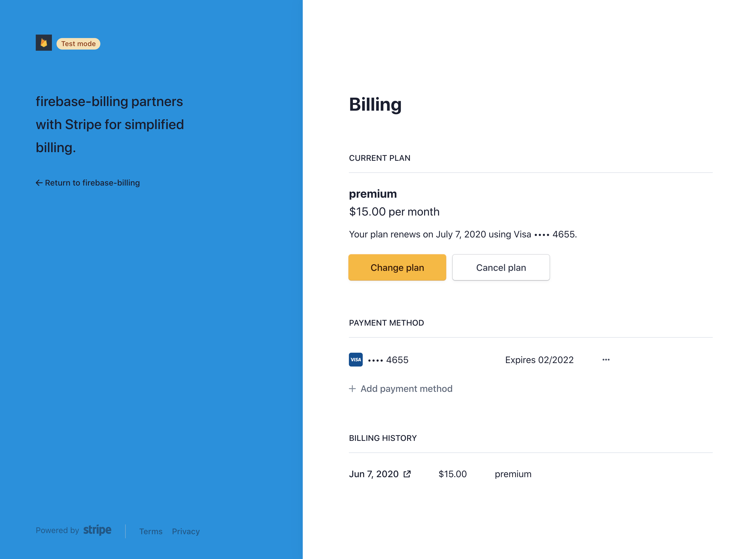Click Add payment method

click(406, 388)
